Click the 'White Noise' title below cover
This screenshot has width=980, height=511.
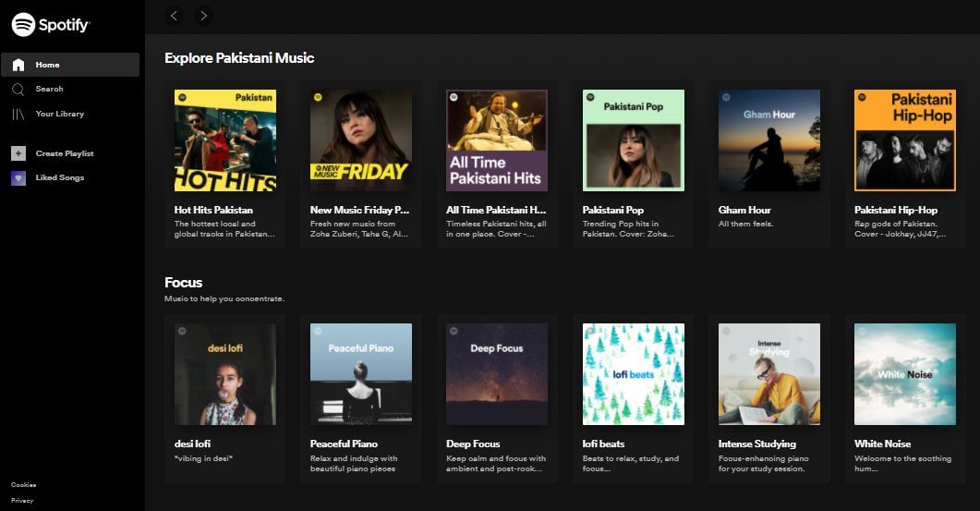882,444
